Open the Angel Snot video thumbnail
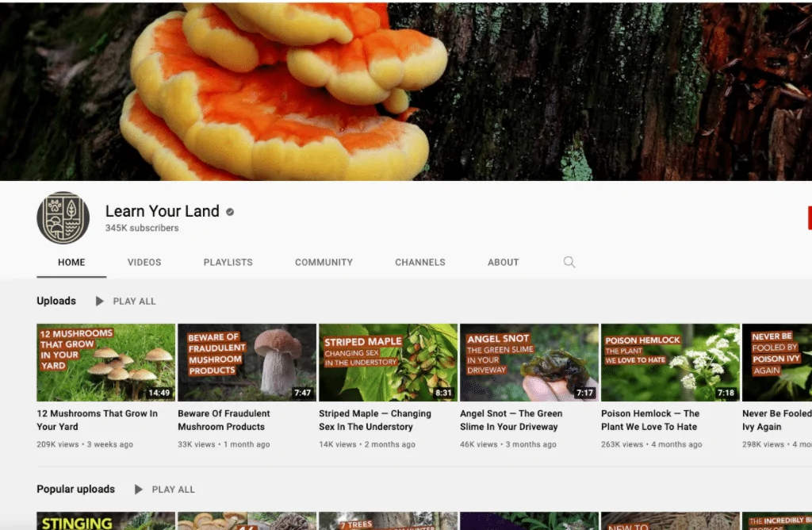The image size is (812, 530). (x=529, y=363)
